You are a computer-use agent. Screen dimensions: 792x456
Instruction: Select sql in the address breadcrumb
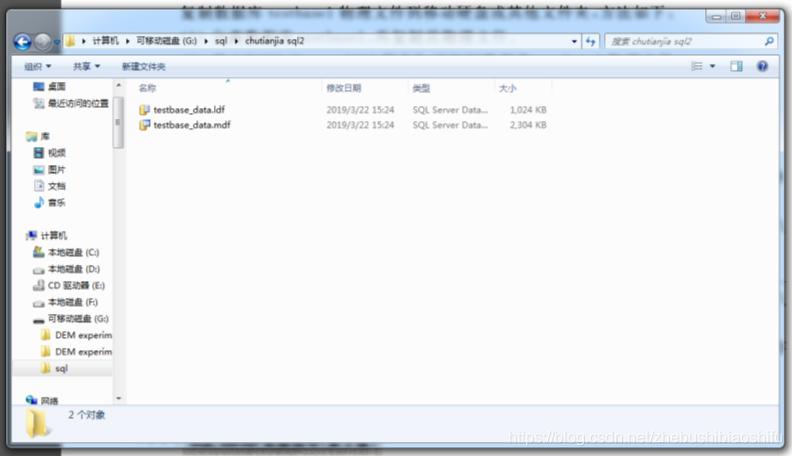[x=221, y=41]
